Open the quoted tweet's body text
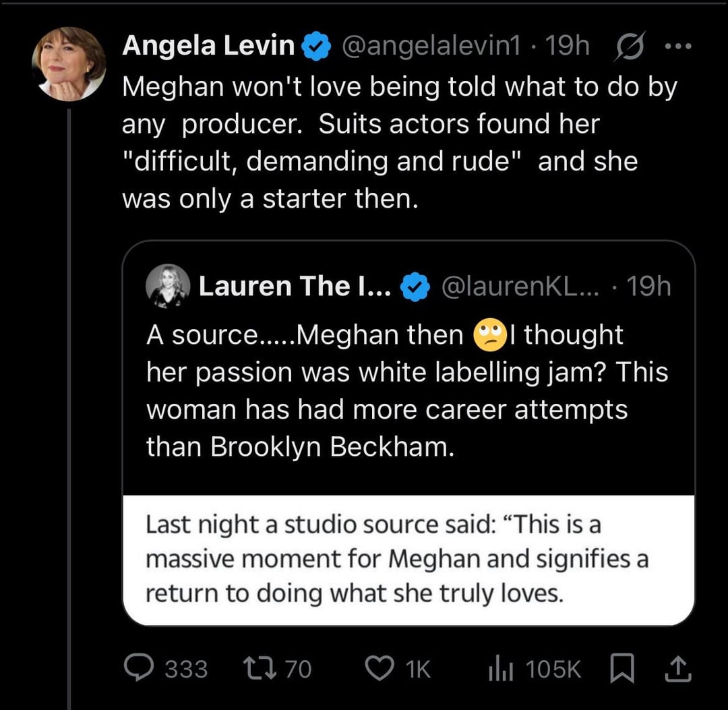Screen dimensions: 728x710 404,391
